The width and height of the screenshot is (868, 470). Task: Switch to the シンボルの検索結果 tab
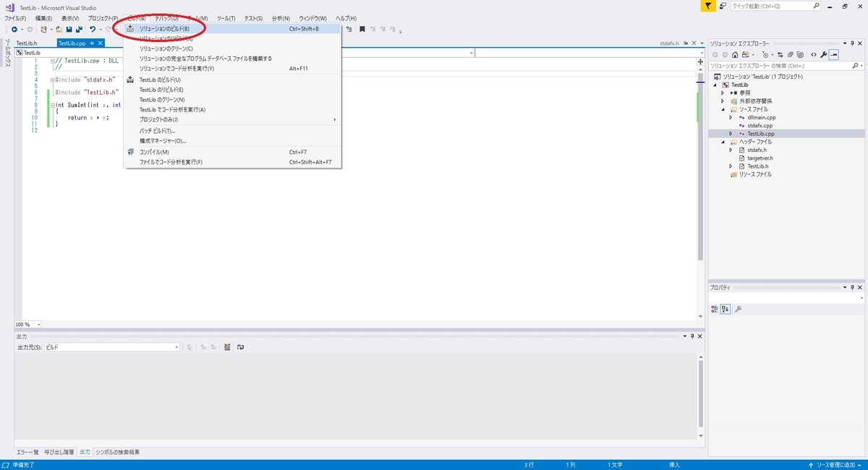pyautogui.click(x=117, y=452)
